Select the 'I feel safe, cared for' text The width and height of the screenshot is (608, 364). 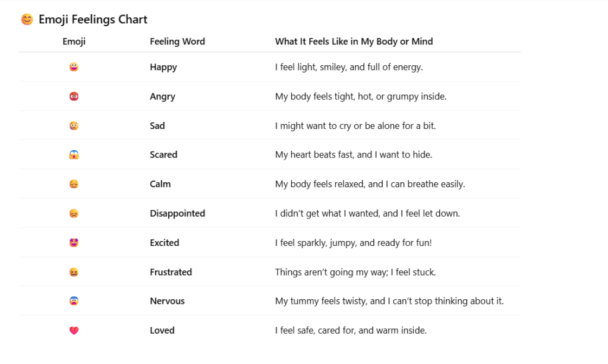pyautogui.click(x=351, y=331)
